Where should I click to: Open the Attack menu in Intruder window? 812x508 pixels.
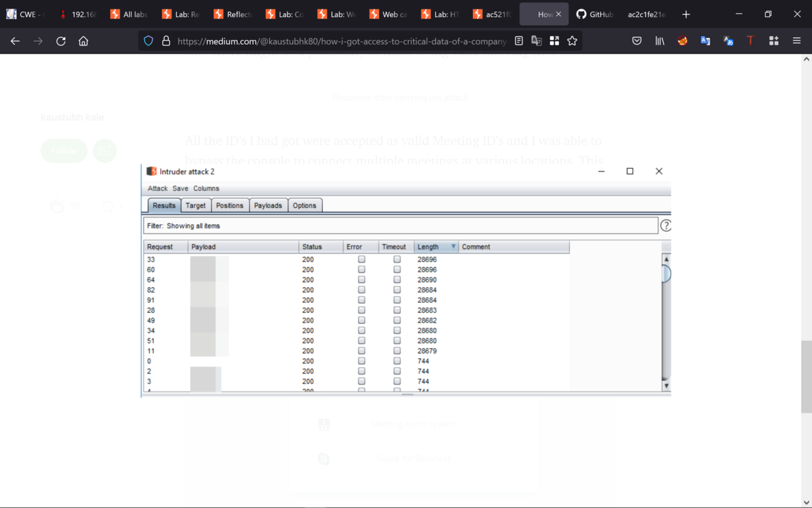[x=158, y=188]
